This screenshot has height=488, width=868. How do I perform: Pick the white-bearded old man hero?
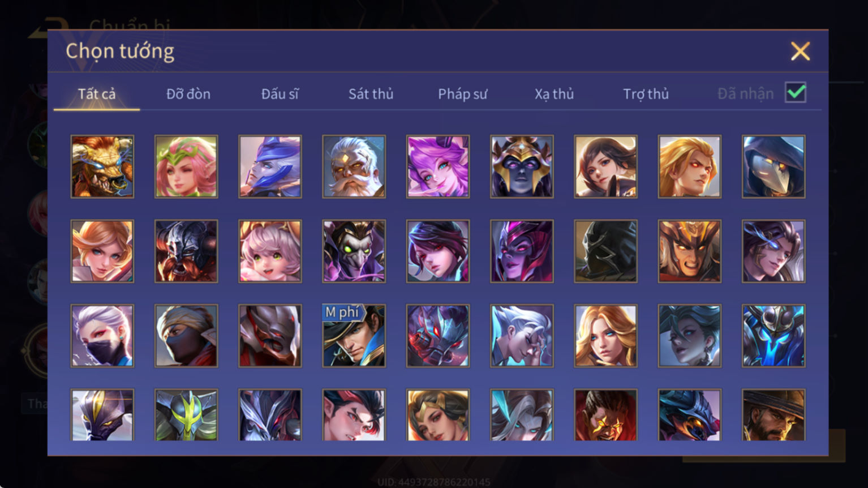pos(354,166)
